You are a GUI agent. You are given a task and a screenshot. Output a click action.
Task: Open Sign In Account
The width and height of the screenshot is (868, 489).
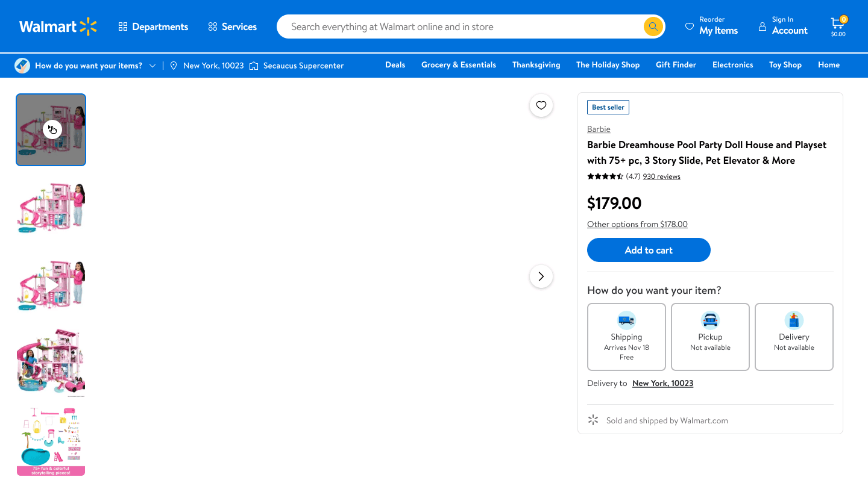coord(783,26)
